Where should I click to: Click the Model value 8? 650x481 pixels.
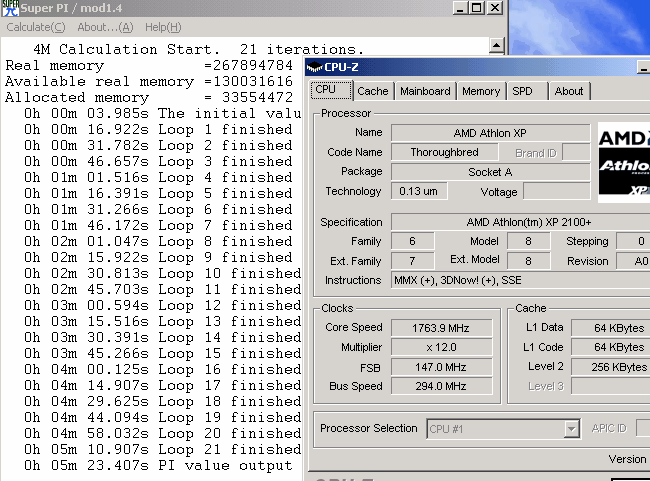[529, 241]
